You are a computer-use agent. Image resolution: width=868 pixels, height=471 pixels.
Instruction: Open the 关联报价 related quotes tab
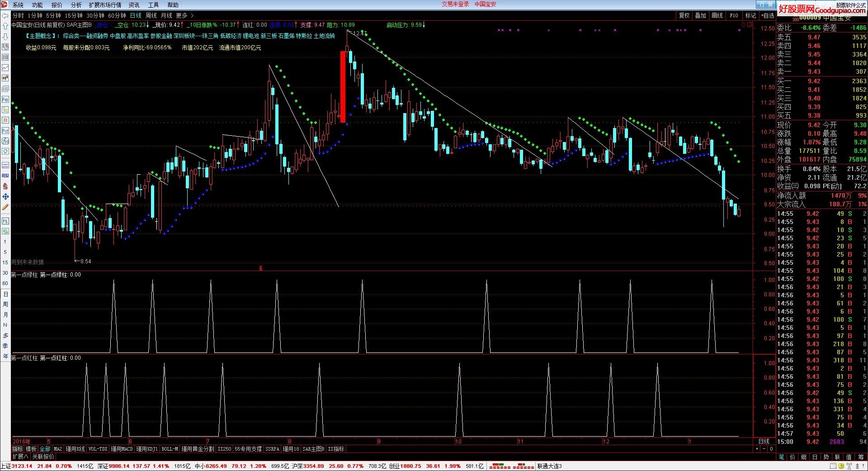43,457
